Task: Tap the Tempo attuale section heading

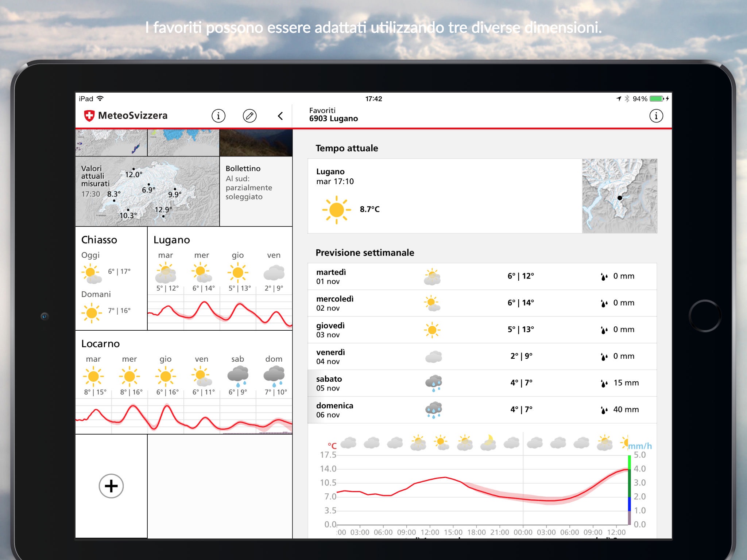Action: 347,148
